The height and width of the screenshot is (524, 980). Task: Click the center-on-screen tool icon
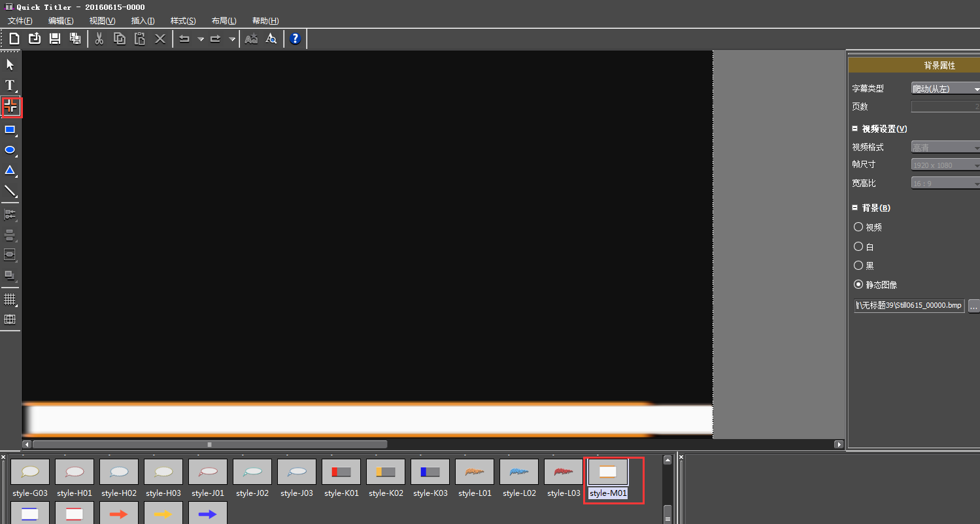[x=10, y=255]
